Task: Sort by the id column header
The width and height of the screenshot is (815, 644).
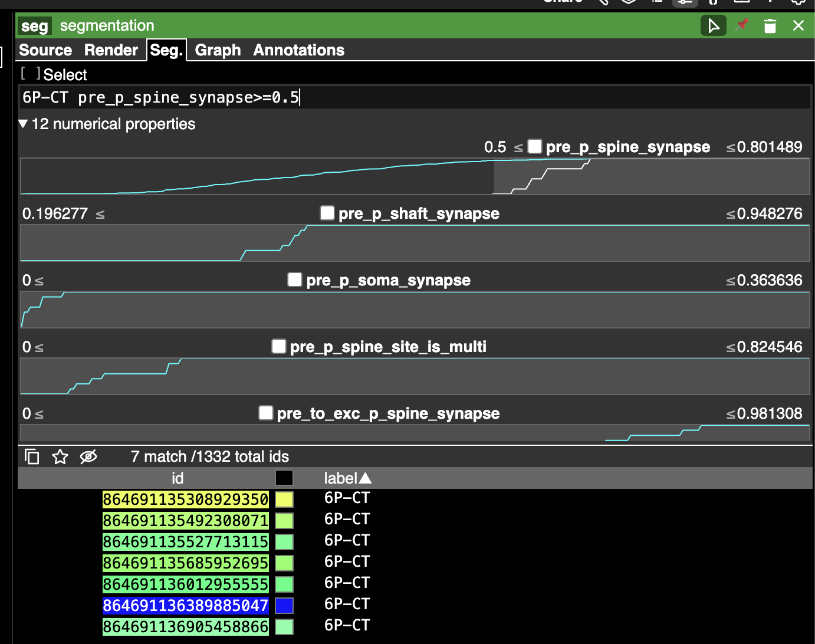Action: [x=178, y=478]
